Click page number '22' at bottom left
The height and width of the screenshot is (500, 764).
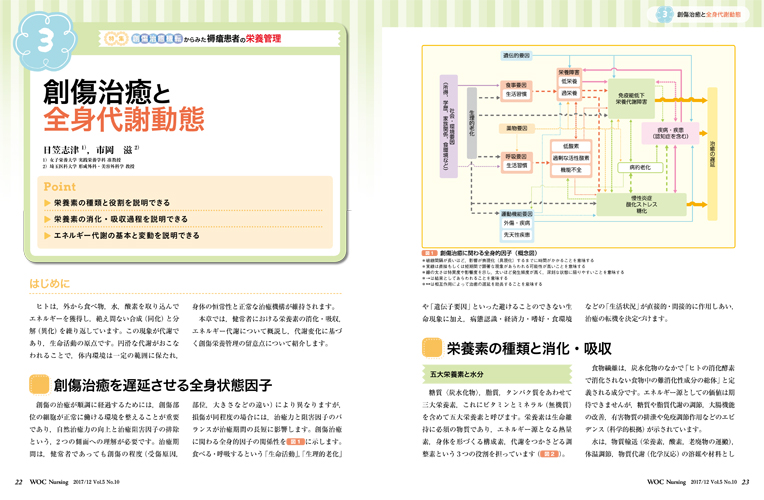19,482
